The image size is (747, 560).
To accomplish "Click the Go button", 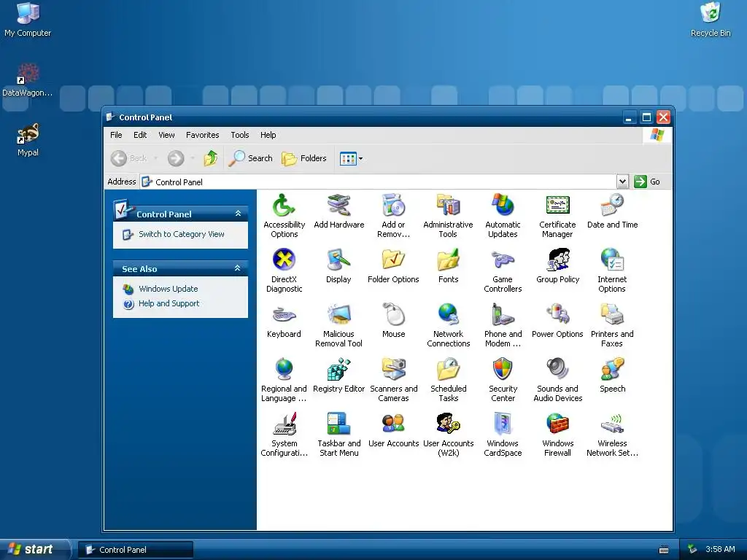I will pyautogui.click(x=648, y=182).
